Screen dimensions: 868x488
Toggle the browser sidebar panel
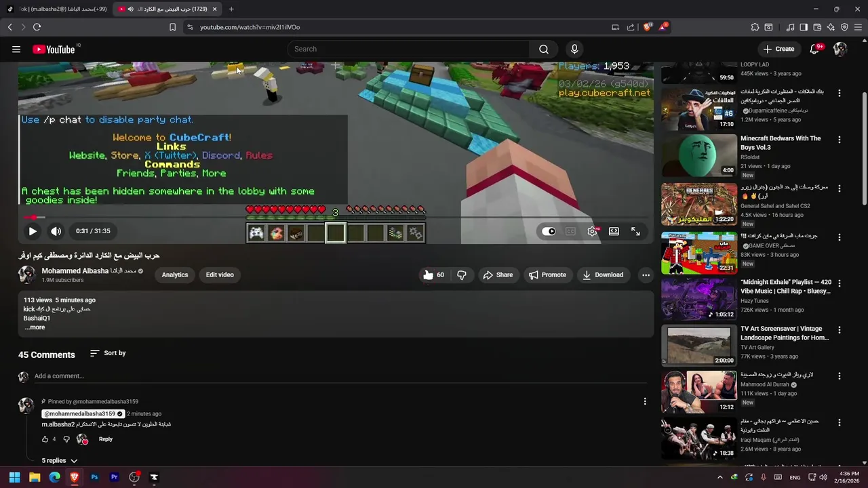click(x=804, y=27)
